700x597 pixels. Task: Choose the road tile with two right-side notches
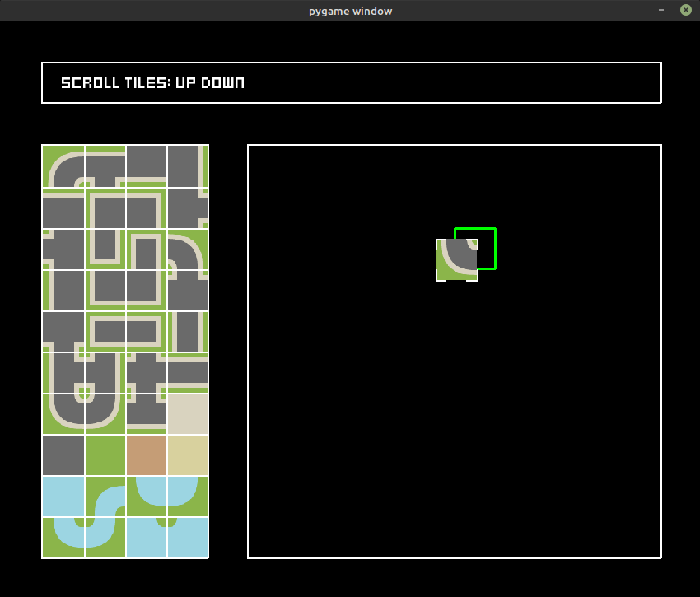coord(188,208)
